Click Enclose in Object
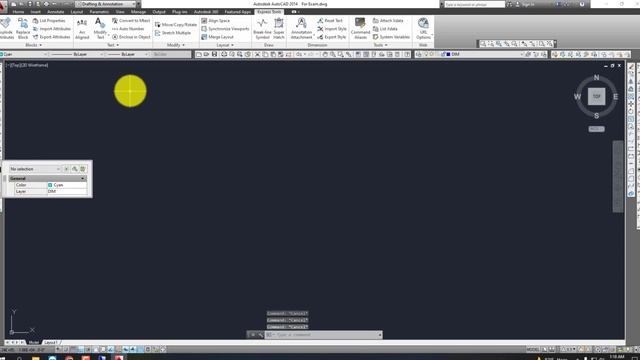The image size is (640, 360). (131, 37)
